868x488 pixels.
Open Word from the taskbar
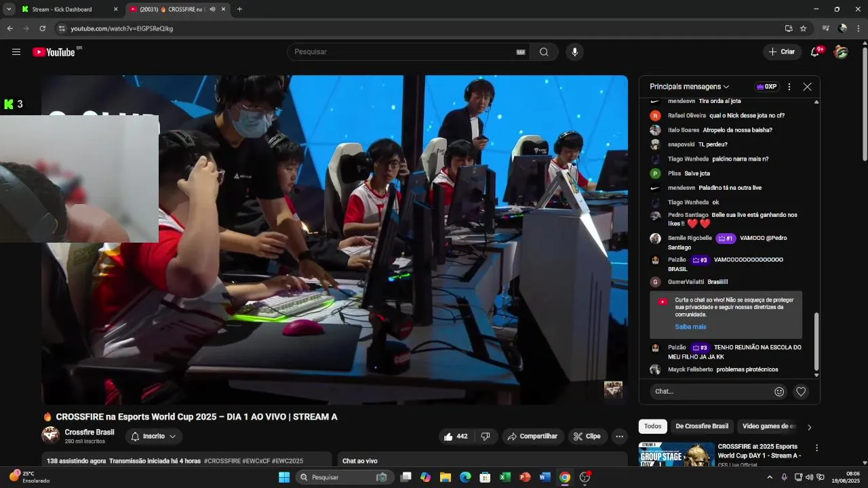pyautogui.click(x=545, y=477)
